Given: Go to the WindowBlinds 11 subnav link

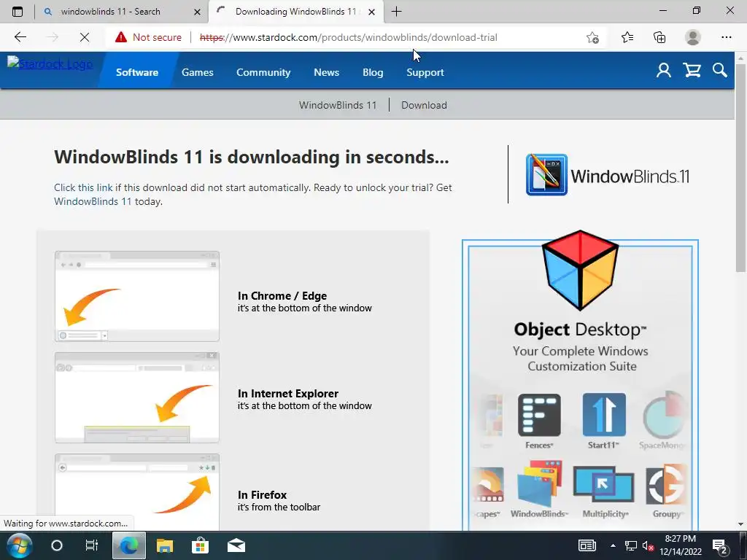Looking at the screenshot, I should pyautogui.click(x=338, y=105).
